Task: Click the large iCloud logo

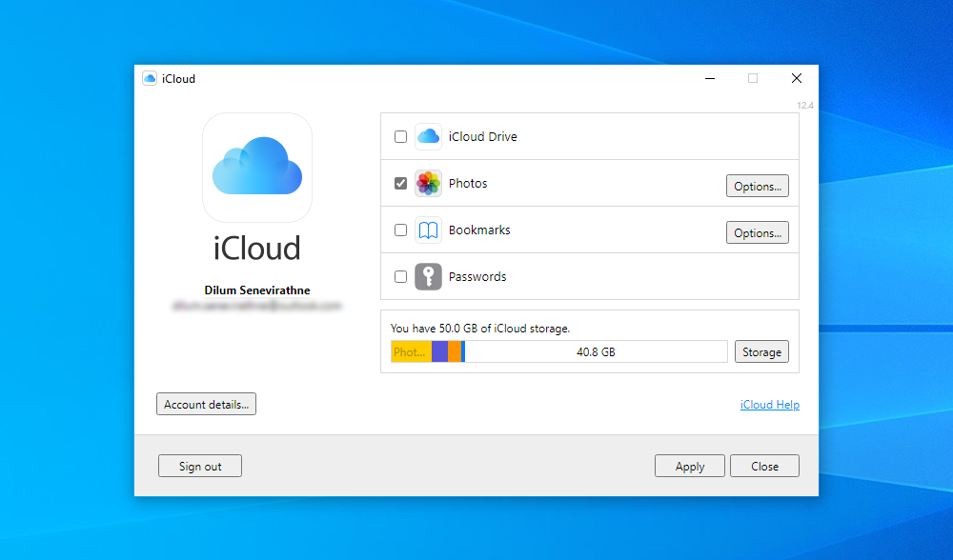Action: [257, 167]
